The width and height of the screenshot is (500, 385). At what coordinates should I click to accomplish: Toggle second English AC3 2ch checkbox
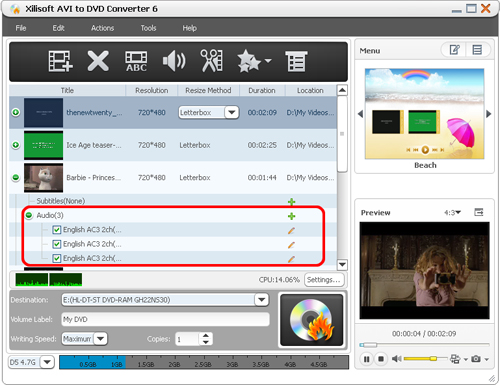(x=57, y=244)
